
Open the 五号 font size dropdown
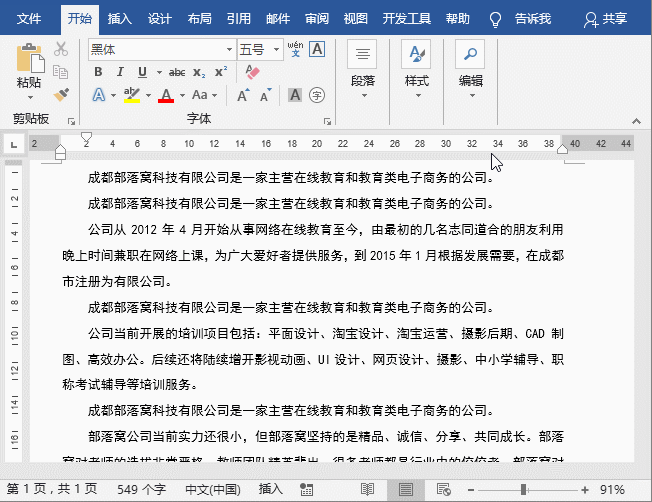pos(274,49)
